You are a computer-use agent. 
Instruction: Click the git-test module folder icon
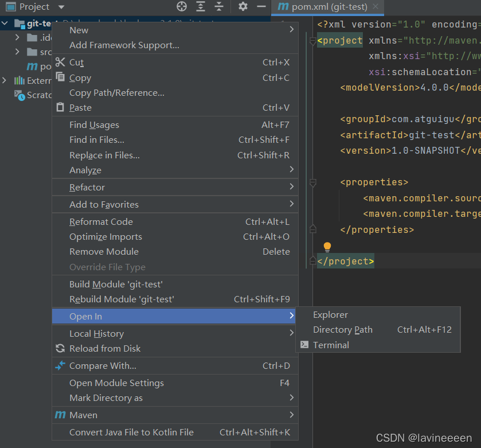click(x=19, y=24)
